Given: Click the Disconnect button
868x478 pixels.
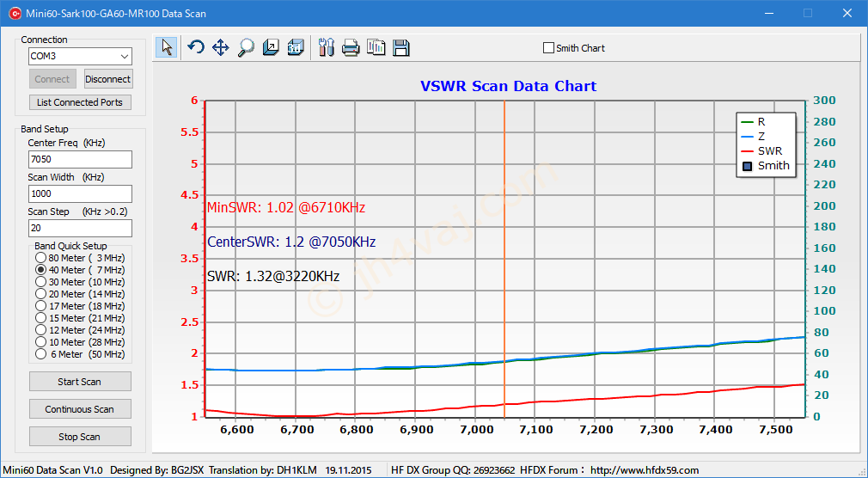Looking at the screenshot, I should (108, 79).
